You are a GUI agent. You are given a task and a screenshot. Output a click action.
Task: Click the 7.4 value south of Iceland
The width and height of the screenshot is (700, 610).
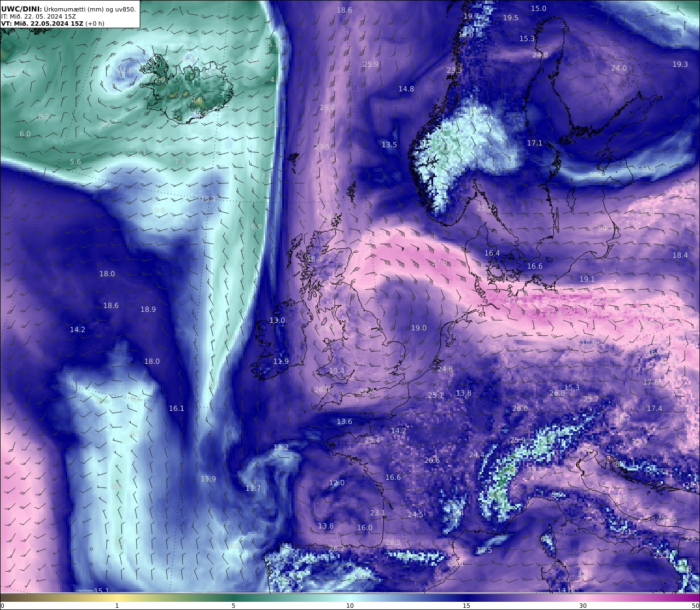pos(180,162)
